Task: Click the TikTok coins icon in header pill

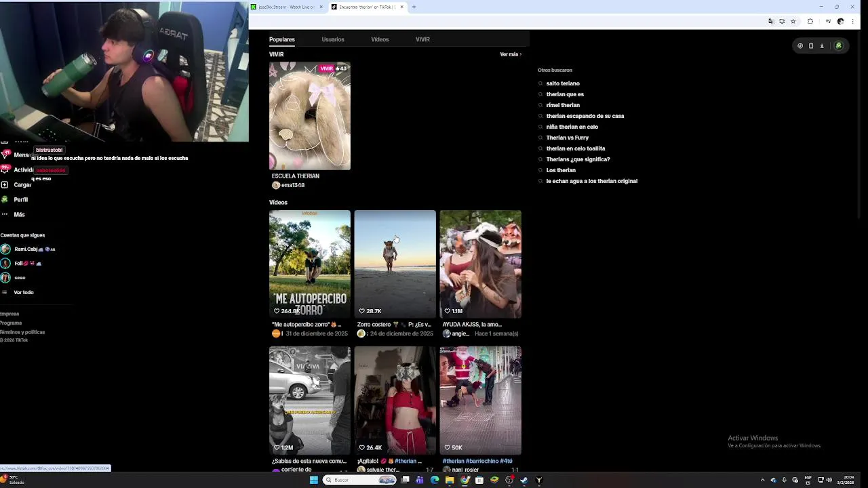Action: pos(800,46)
